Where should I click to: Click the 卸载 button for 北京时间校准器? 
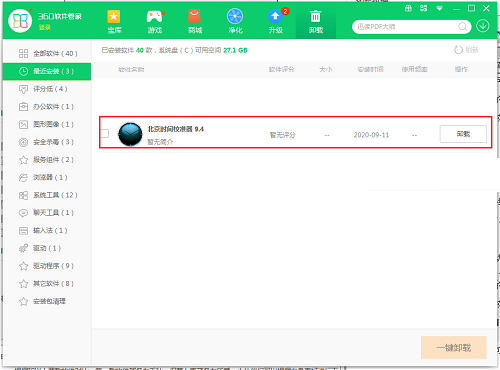(463, 134)
